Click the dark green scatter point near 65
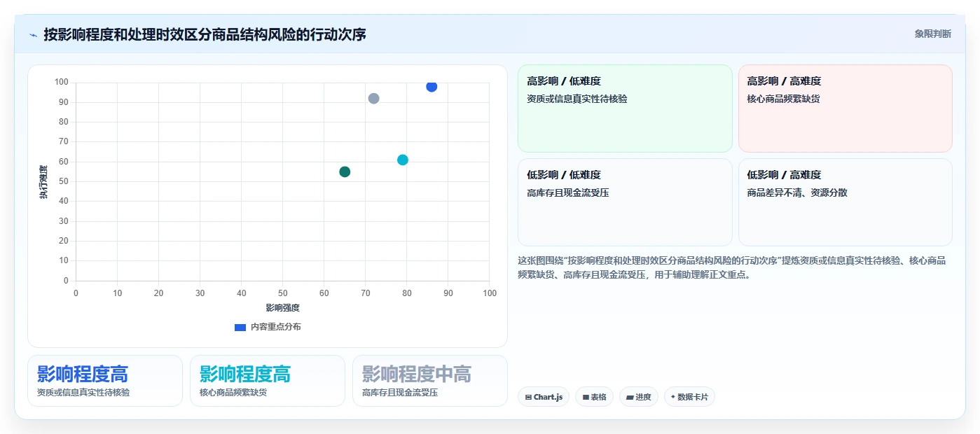The width and height of the screenshot is (980, 434). pos(345,171)
